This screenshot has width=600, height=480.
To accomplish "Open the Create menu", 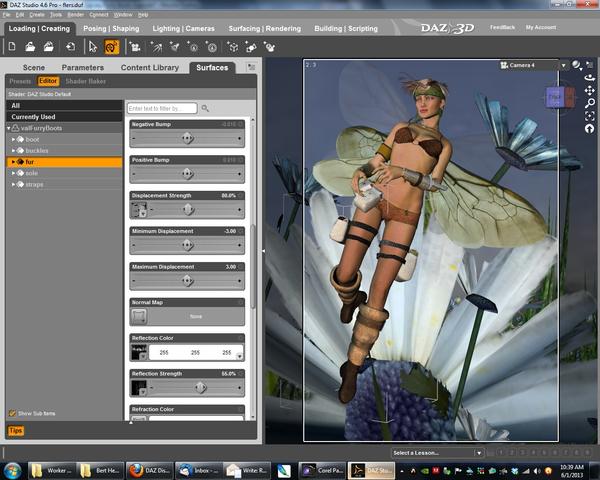I will click(37, 15).
